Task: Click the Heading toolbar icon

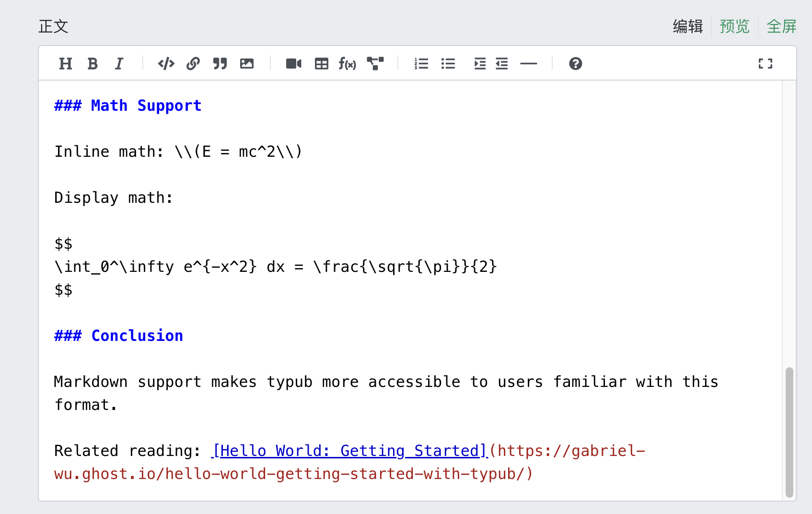Action: click(66, 64)
